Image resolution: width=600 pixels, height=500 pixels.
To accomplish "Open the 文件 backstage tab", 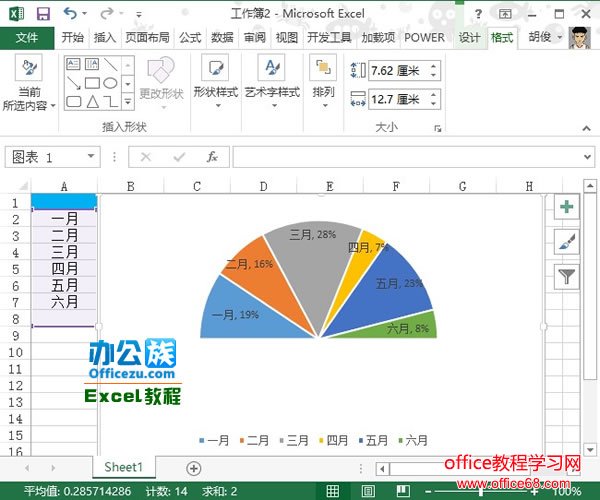I will pyautogui.click(x=27, y=38).
